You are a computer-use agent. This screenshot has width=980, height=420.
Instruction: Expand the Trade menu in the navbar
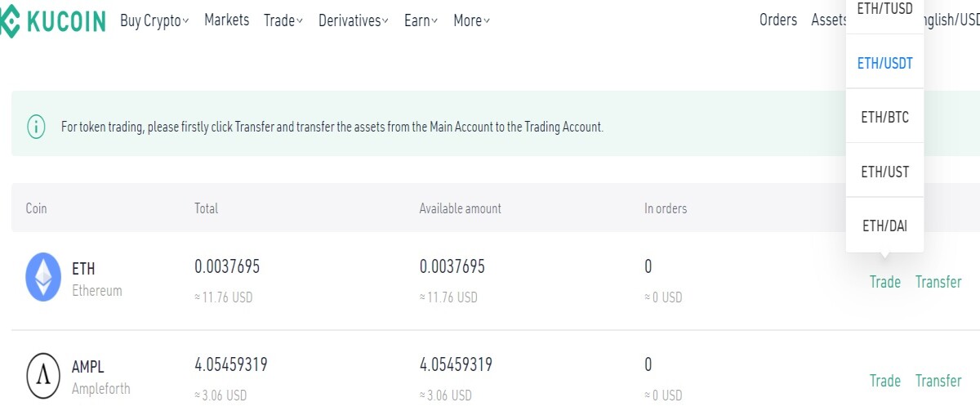tap(283, 20)
